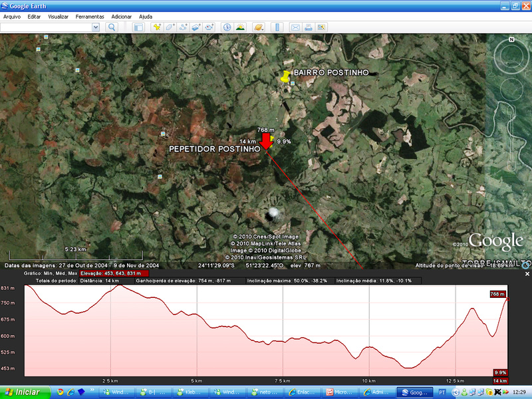Click the View in Google Maps icon
532x399 pixels.
[321, 27]
